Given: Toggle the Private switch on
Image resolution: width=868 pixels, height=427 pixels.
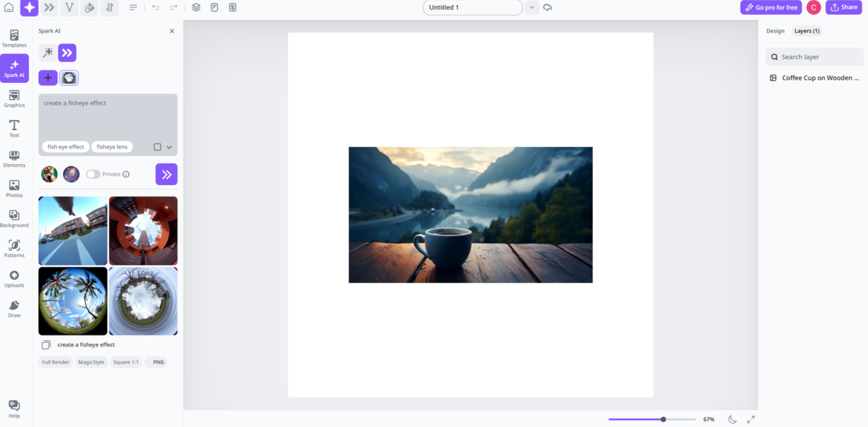Looking at the screenshot, I should pos(93,174).
